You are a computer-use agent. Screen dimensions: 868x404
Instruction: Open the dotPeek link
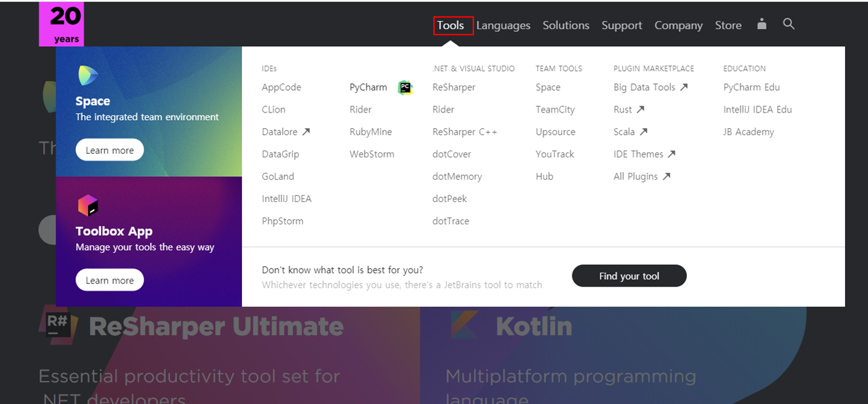click(450, 199)
